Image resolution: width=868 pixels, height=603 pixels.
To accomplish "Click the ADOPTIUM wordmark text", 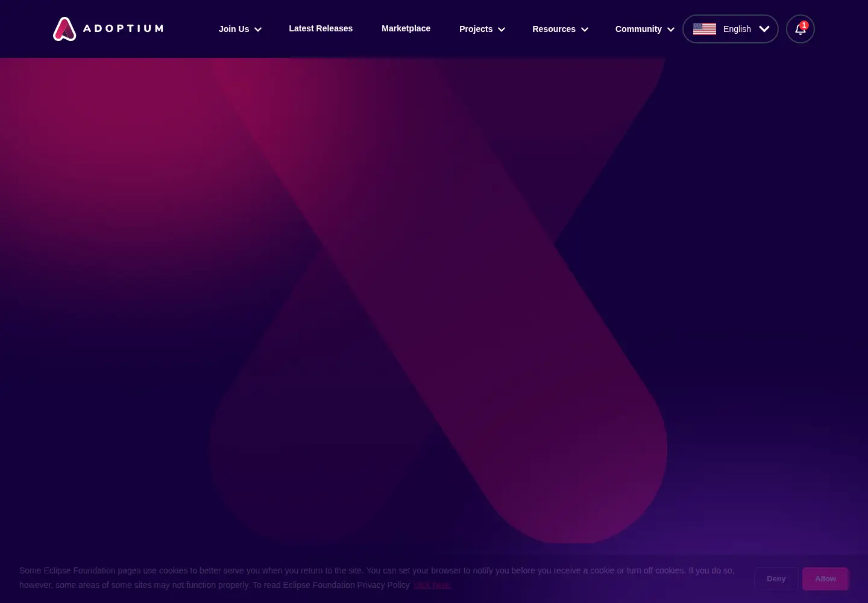I will click(x=123, y=28).
